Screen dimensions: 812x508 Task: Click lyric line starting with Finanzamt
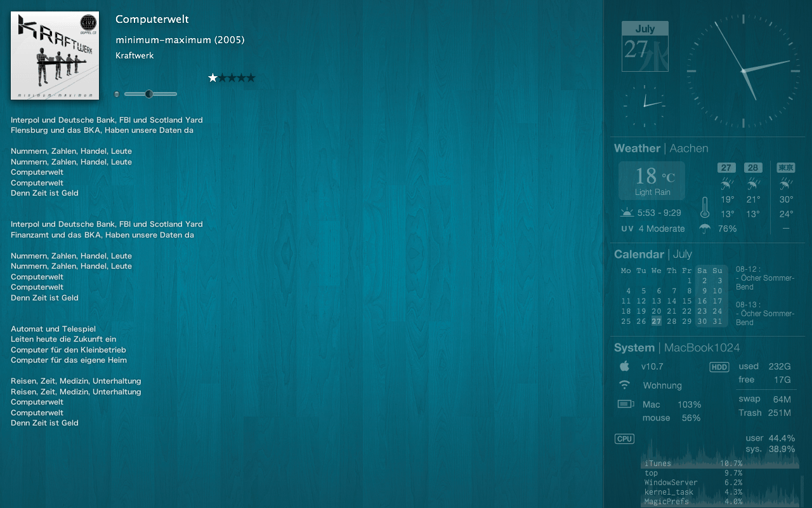[102, 235]
